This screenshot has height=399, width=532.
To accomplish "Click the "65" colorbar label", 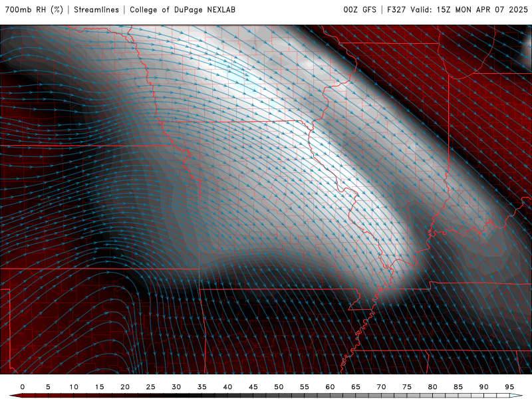I will pos(356,387).
